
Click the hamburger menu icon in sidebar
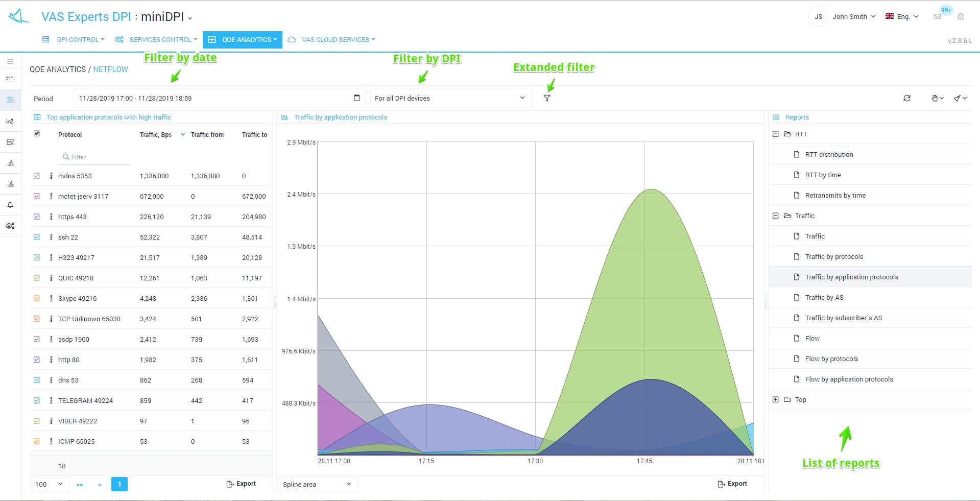pos(10,61)
